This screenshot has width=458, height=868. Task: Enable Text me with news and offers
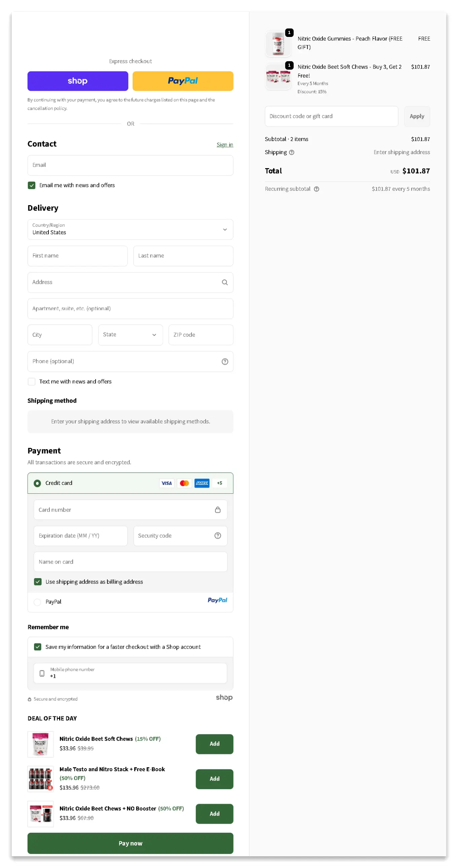coord(32,381)
